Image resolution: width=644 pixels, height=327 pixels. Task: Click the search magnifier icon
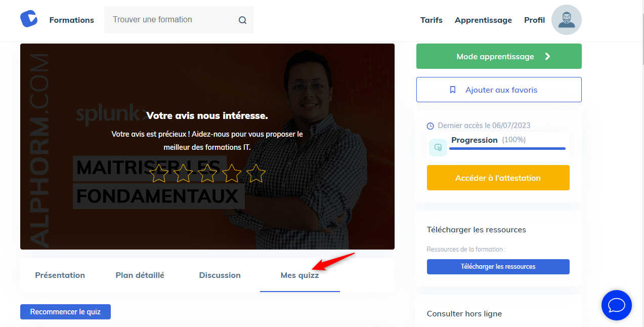point(243,20)
